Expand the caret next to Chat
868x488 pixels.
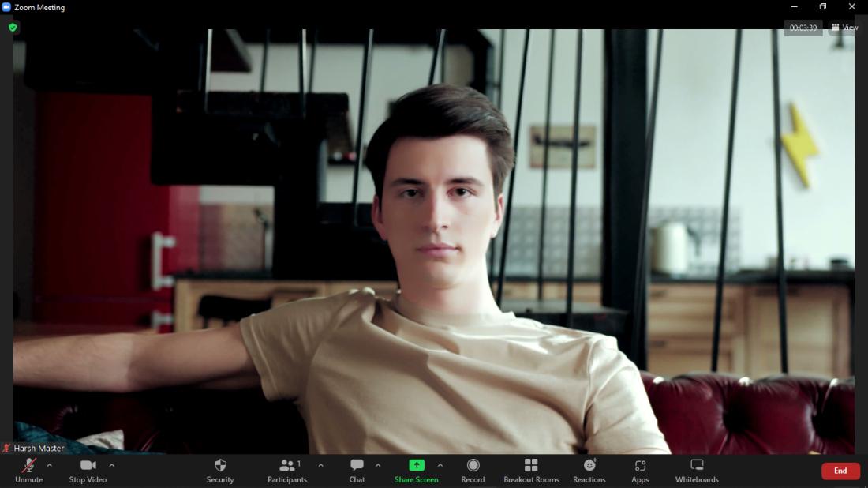click(378, 465)
